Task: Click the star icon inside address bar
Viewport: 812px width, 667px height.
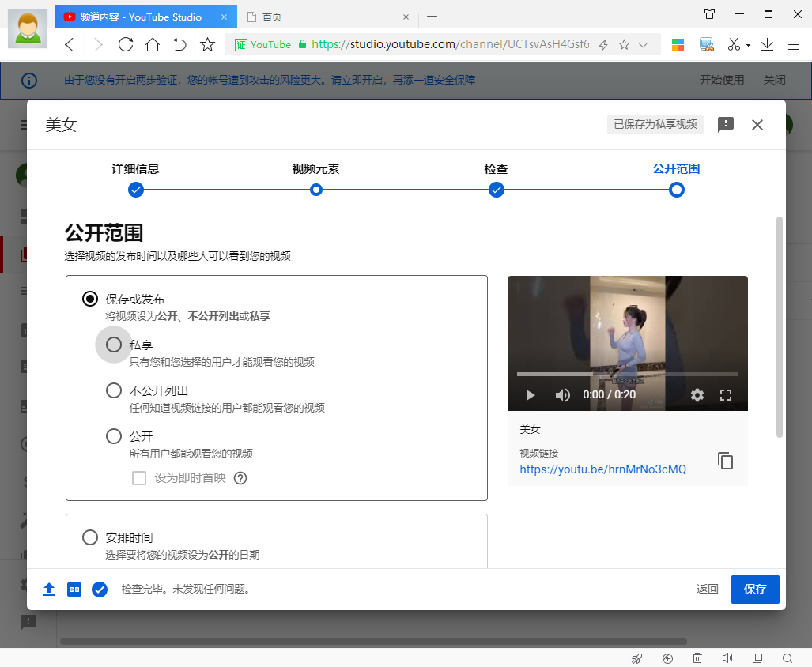Action: point(624,45)
